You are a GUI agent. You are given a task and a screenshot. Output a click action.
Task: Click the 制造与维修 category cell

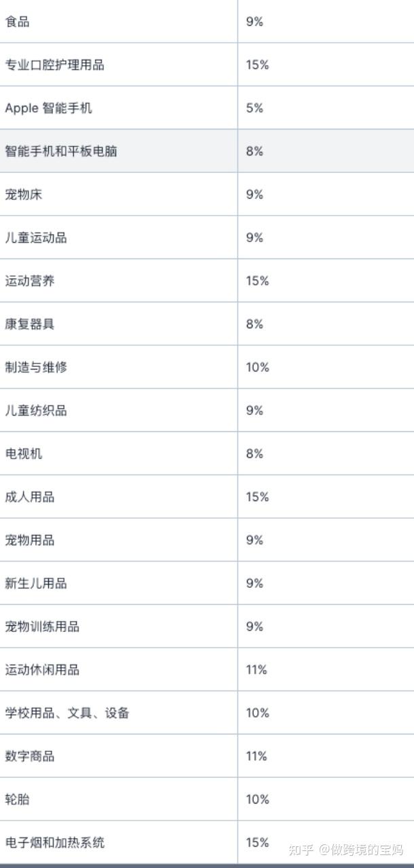tap(36, 368)
